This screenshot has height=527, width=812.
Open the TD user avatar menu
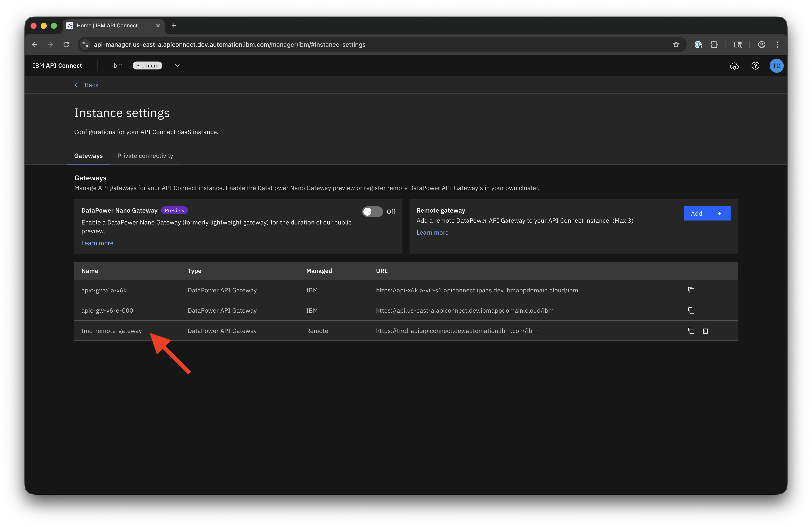click(x=776, y=66)
